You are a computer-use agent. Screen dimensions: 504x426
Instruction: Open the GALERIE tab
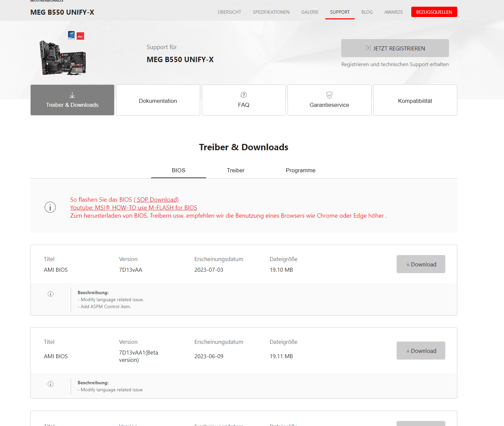point(310,12)
